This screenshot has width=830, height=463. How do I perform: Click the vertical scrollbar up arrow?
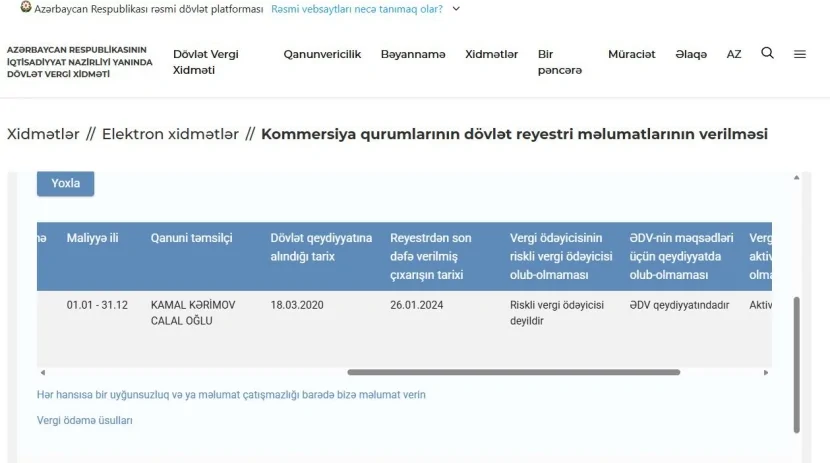click(x=796, y=178)
